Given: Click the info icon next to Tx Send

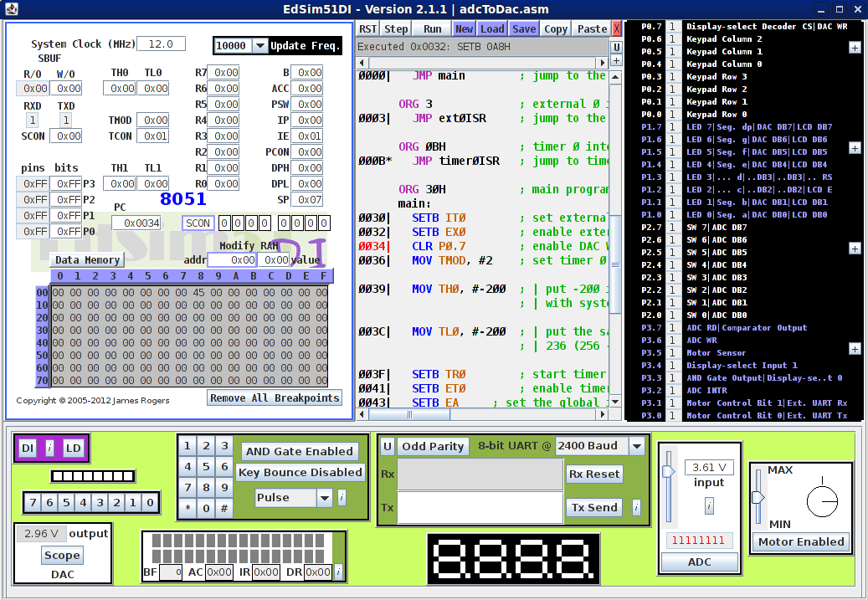Looking at the screenshot, I should (637, 507).
